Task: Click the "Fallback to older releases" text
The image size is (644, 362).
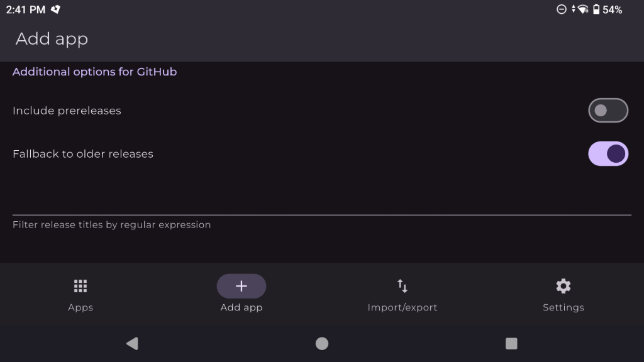Action: (x=83, y=154)
